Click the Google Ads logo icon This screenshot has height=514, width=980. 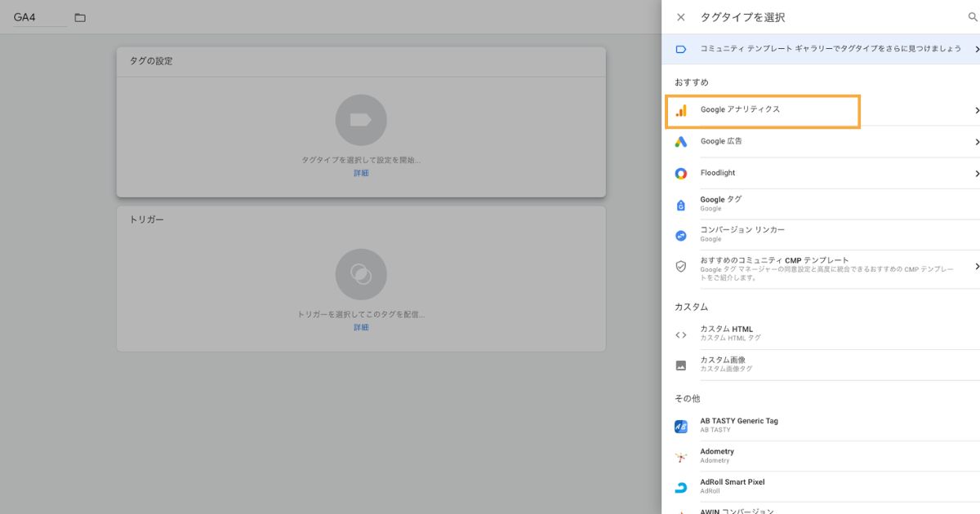(x=681, y=142)
